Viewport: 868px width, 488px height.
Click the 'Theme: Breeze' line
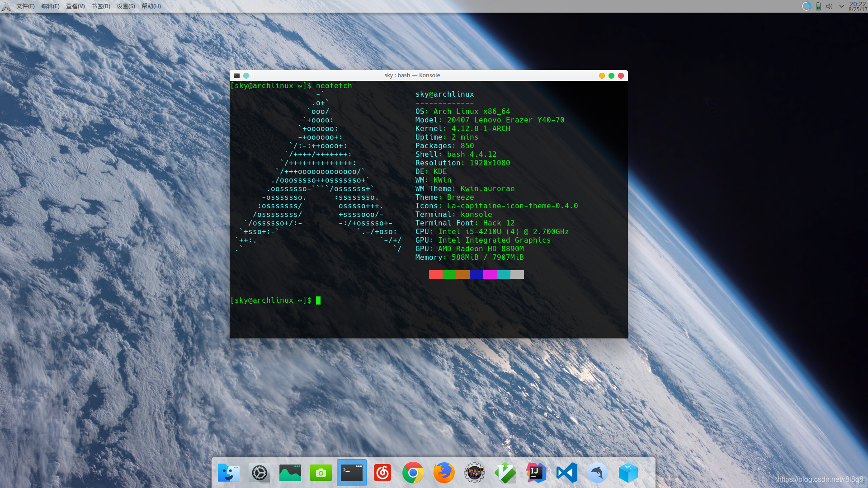pos(445,197)
